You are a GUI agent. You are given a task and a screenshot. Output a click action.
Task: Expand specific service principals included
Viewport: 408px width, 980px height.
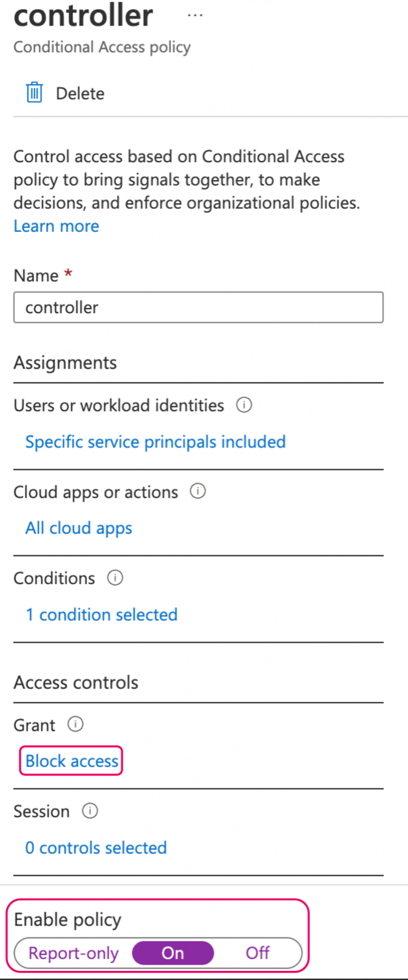[155, 441]
